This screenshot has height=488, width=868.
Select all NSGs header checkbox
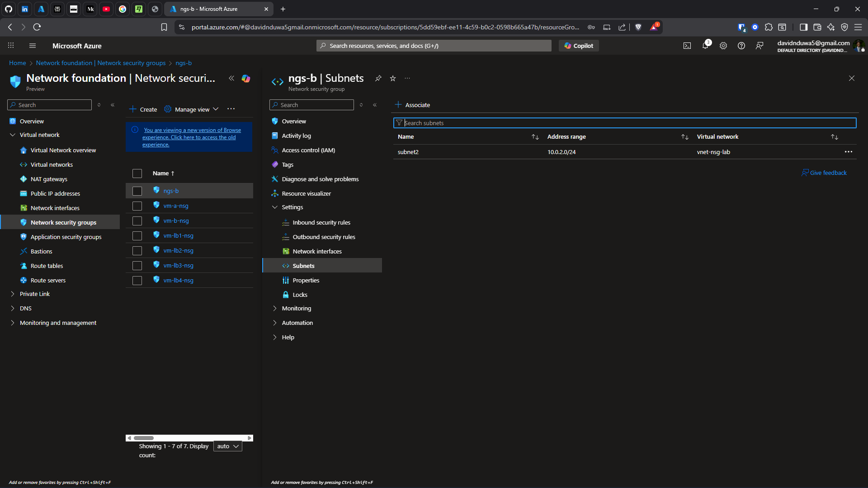click(x=137, y=174)
